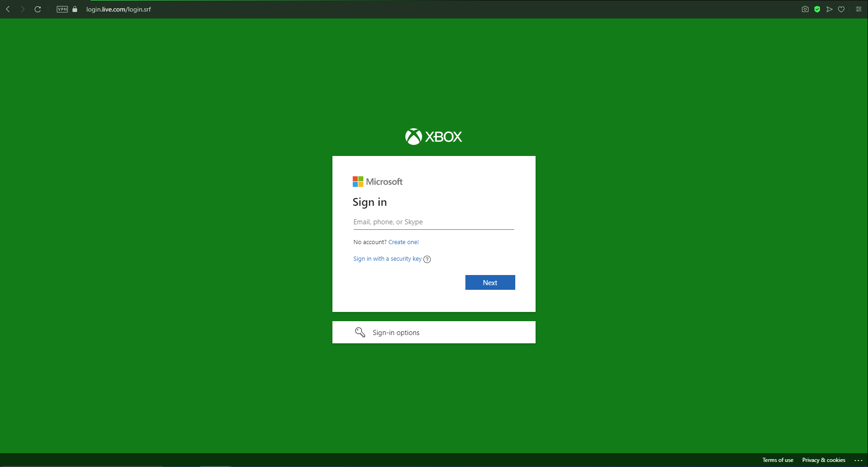Click the Microsoft logo on the card
The width and height of the screenshot is (868, 467).
(x=378, y=181)
